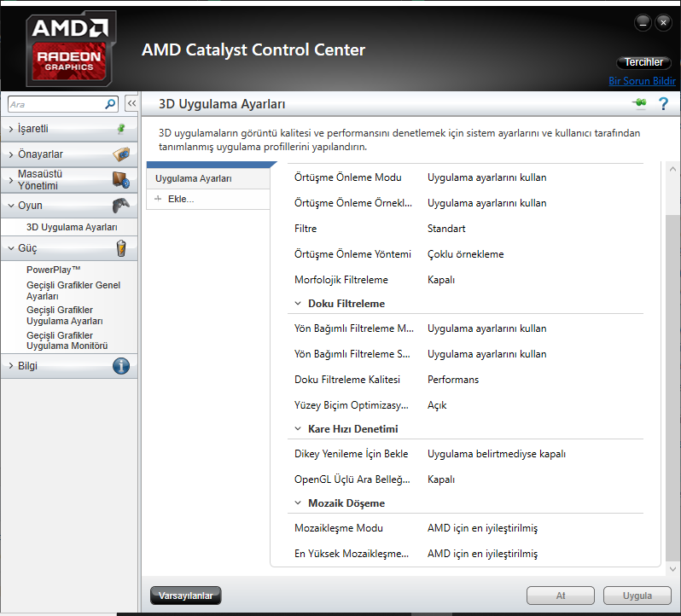Screen dimensions: 681x616
Task: Change OpenGL Üçlü Ara Belleğ... value Kapalı
Action: [x=441, y=479]
